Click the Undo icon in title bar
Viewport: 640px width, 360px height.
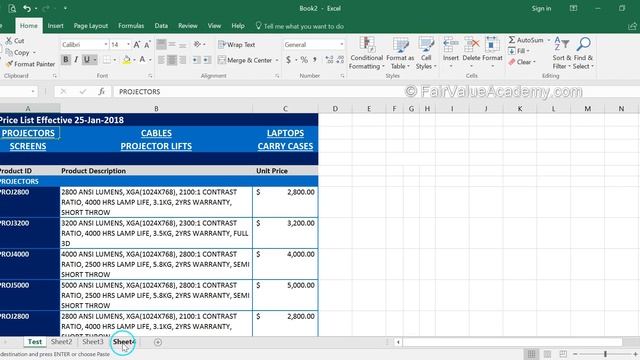tap(27, 8)
